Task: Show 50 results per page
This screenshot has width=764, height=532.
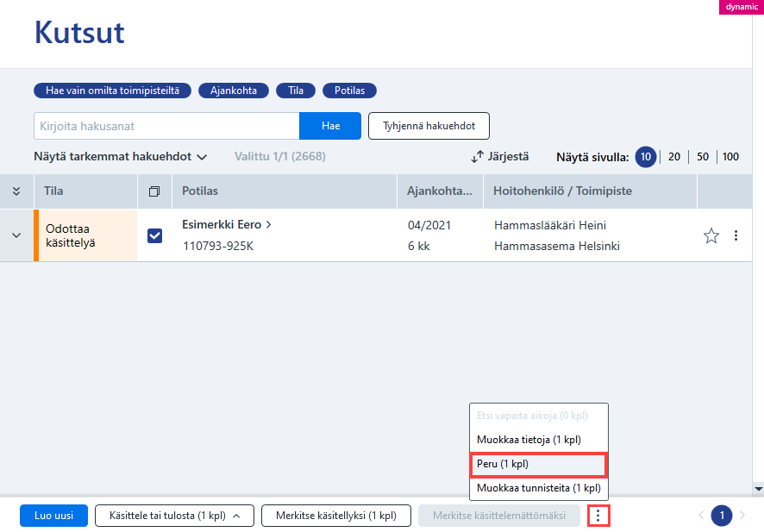Action: click(702, 157)
